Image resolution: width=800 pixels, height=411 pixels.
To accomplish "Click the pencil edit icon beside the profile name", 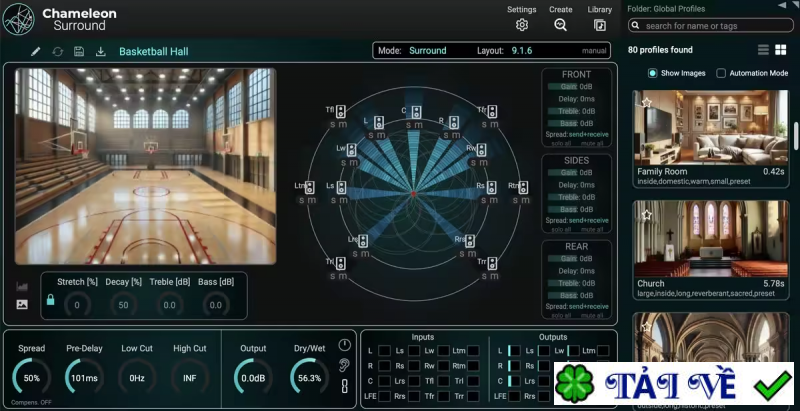I will point(36,51).
